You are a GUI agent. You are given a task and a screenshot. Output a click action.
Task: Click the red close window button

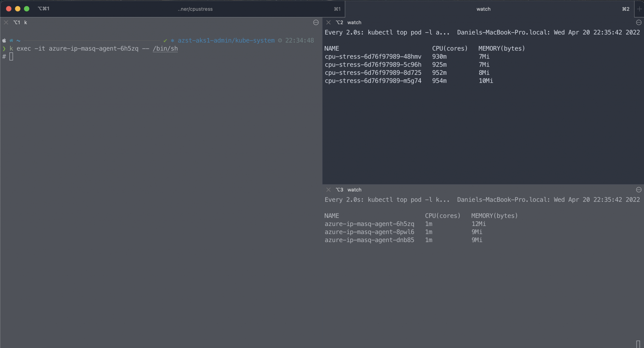(x=9, y=9)
